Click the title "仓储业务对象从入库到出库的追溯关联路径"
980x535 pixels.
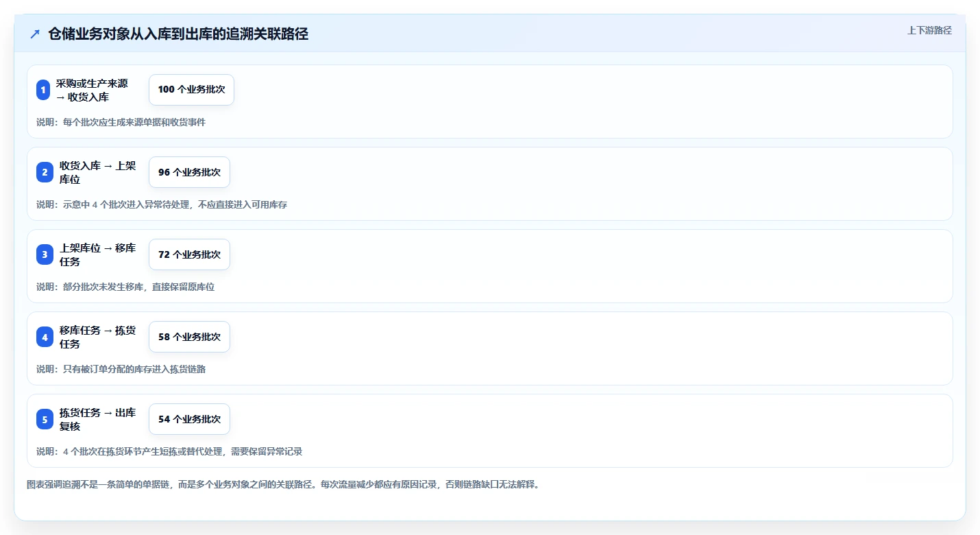178,34
